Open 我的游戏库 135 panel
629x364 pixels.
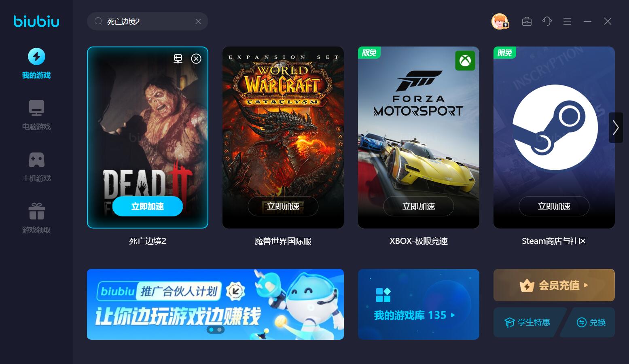tap(419, 304)
